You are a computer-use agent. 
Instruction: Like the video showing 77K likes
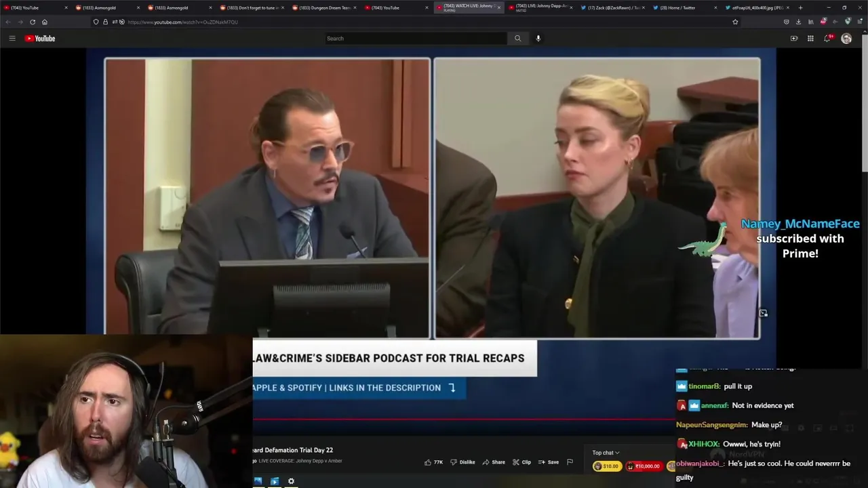(433, 462)
